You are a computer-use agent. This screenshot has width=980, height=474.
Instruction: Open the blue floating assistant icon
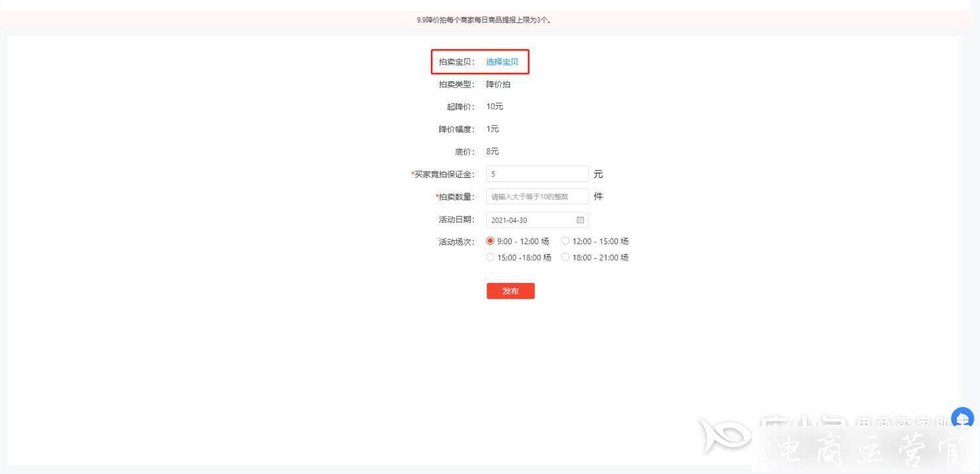tap(962, 418)
